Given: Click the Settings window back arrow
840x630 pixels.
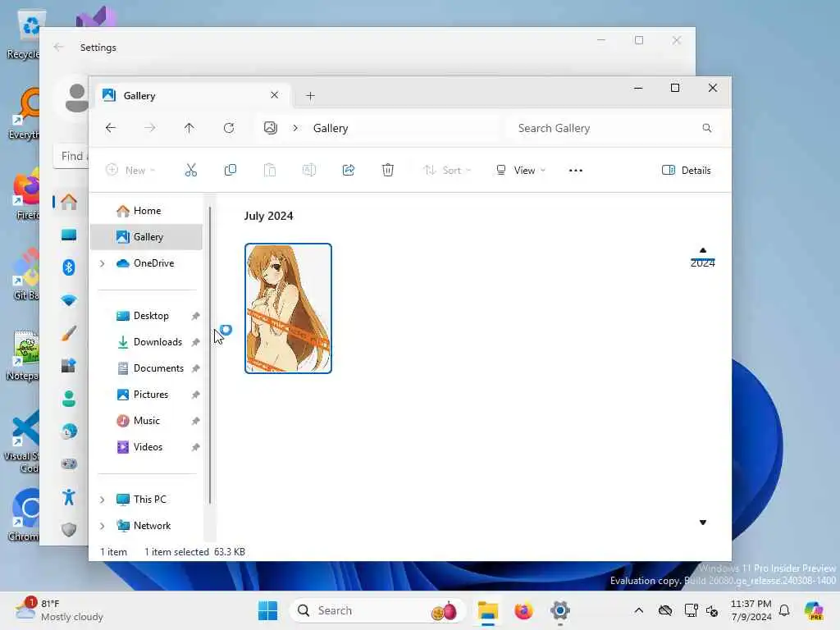Looking at the screenshot, I should pyautogui.click(x=58, y=47).
